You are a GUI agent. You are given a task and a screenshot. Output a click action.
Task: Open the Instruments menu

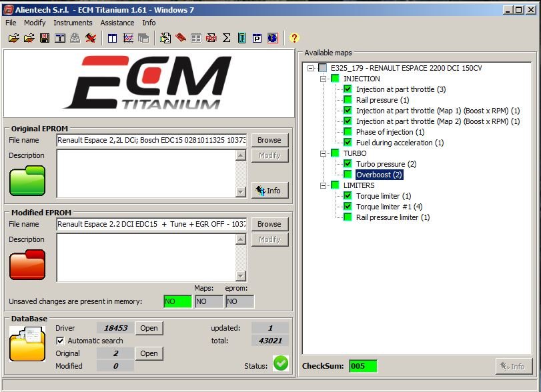tap(73, 23)
